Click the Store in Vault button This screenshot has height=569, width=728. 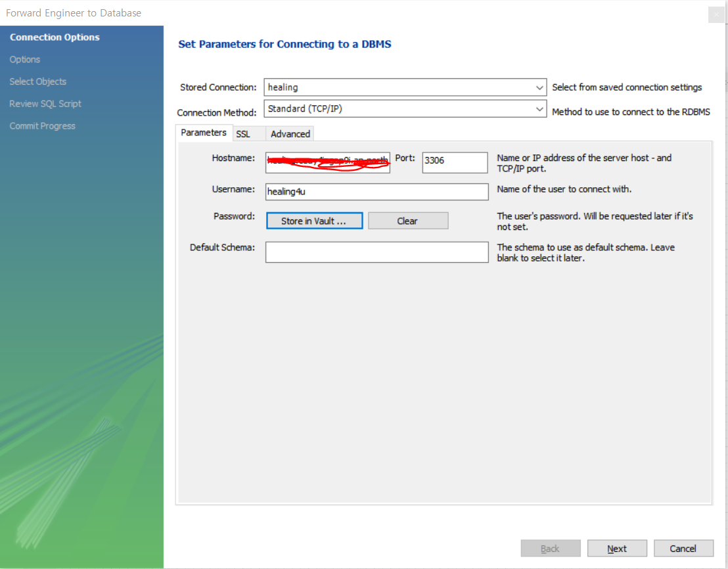[314, 221]
